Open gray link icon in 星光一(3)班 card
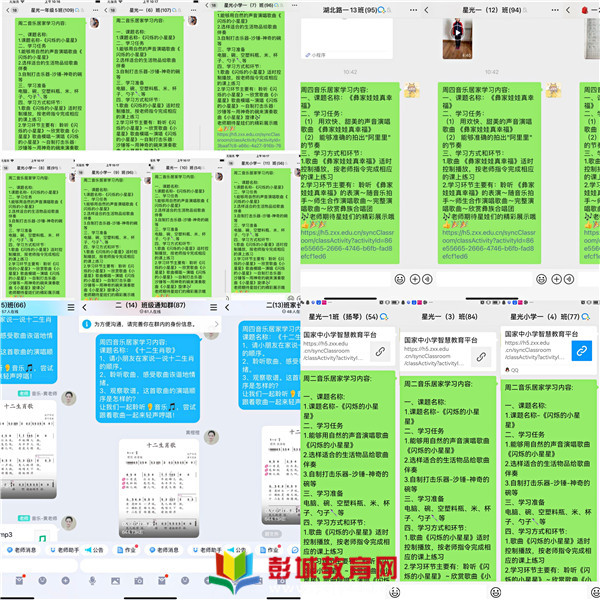Screen dimensions: 600x600 [481, 357]
